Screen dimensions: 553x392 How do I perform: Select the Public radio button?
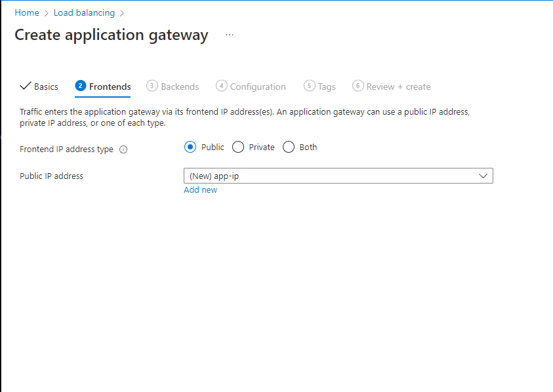189,147
